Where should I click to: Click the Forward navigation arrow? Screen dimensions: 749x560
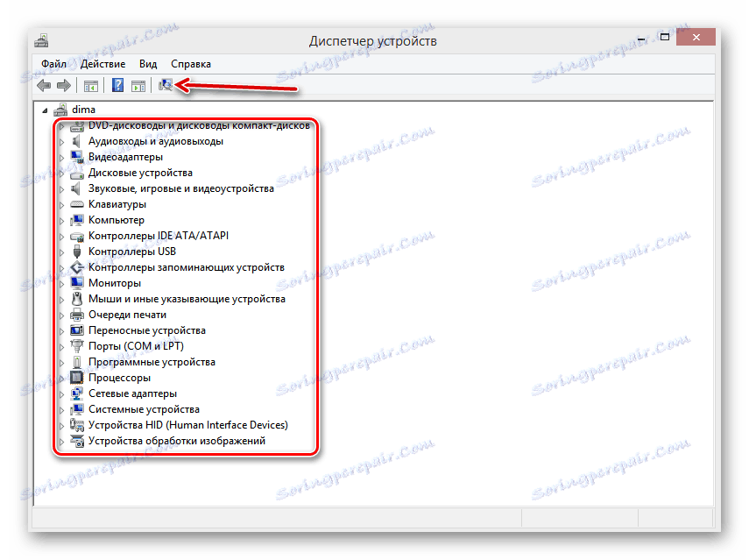coord(64,85)
